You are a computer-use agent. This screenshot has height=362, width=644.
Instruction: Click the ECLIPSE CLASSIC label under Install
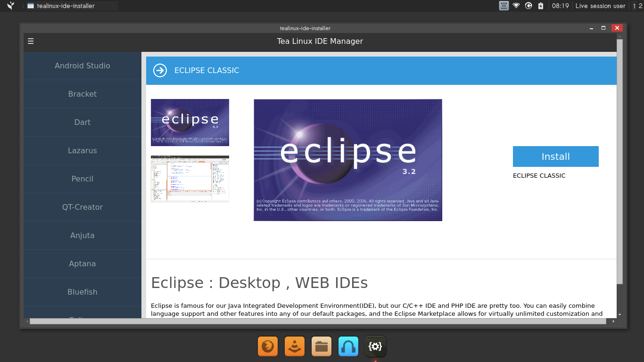539,175
